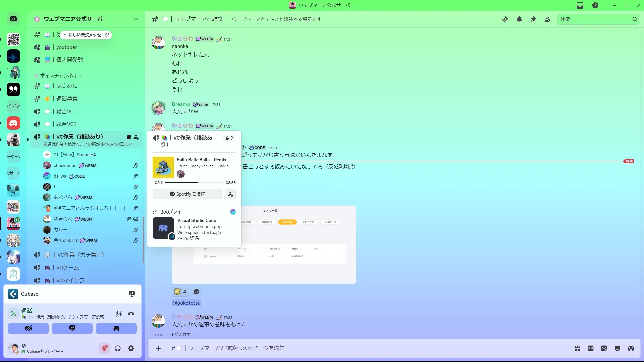
Task: Collapse the ボイスチャンネル category
Action: pos(59,76)
